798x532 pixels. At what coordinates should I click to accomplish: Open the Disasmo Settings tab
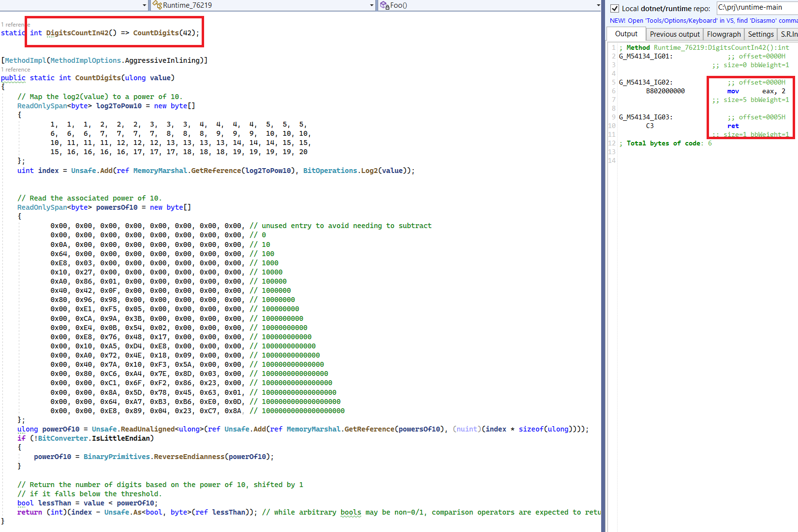[761, 34]
